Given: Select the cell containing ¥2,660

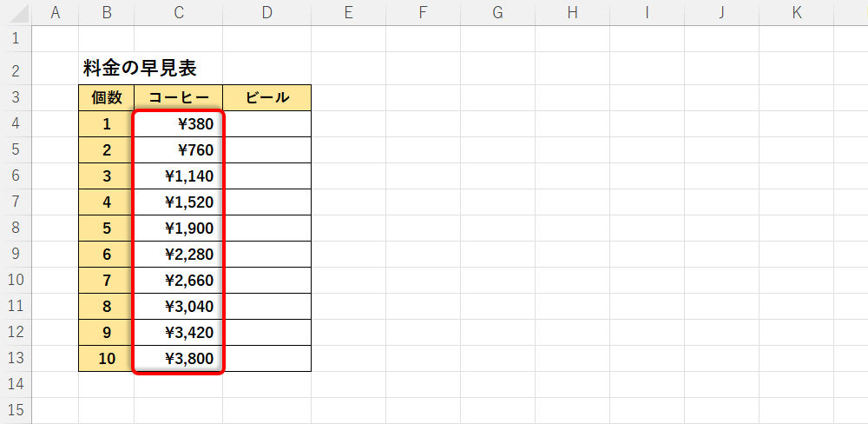Looking at the screenshot, I should tap(178, 280).
